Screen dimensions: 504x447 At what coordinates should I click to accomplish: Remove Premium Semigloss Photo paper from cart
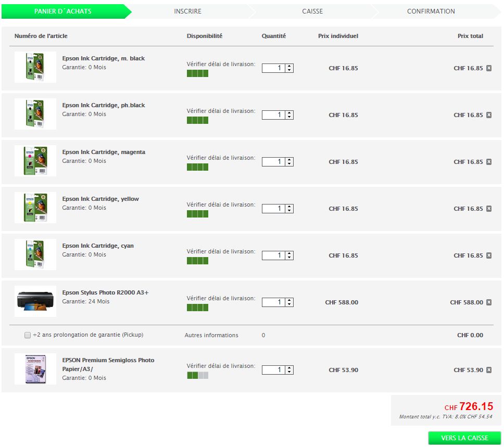pyautogui.click(x=489, y=370)
